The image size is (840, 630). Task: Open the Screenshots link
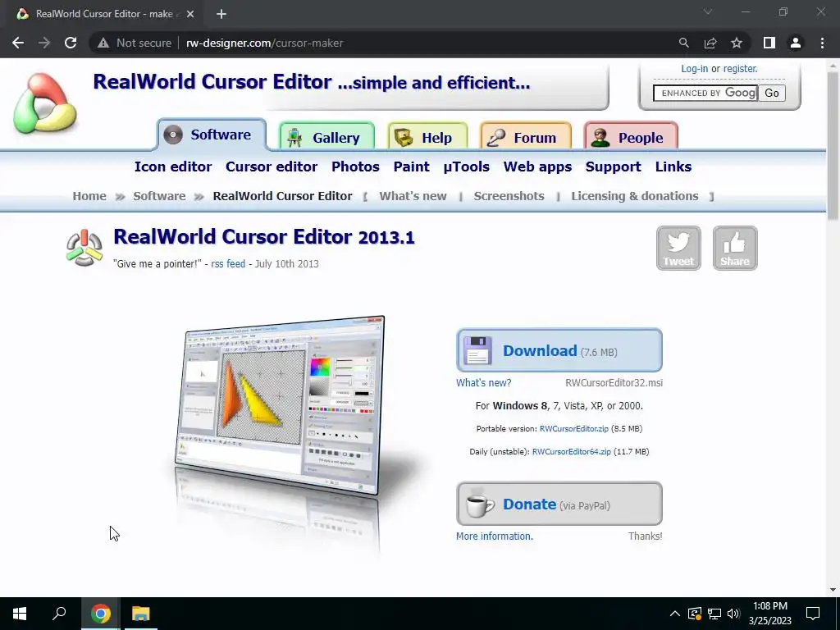509,196
